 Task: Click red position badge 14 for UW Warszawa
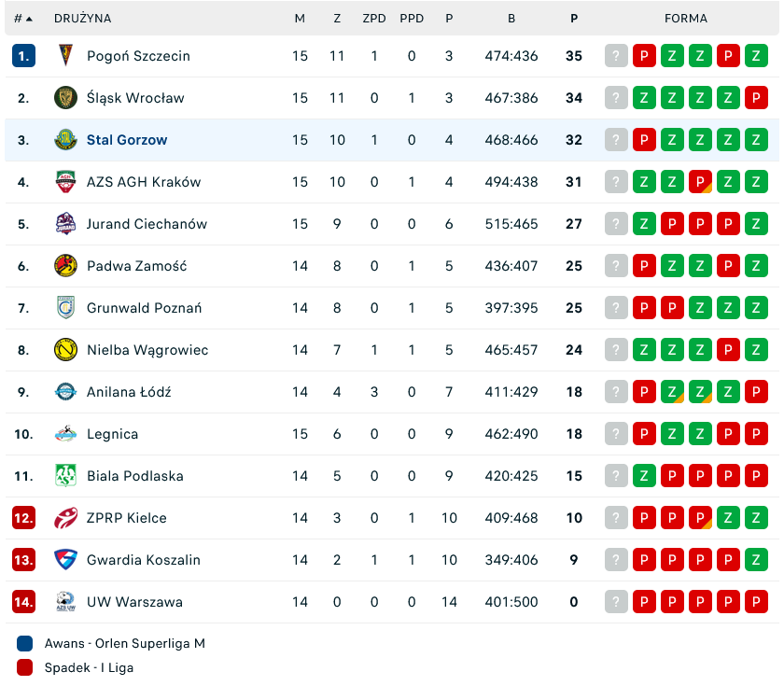[23, 602]
